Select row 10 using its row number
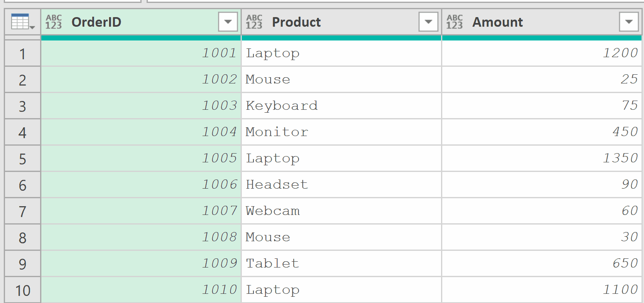 coord(22,289)
